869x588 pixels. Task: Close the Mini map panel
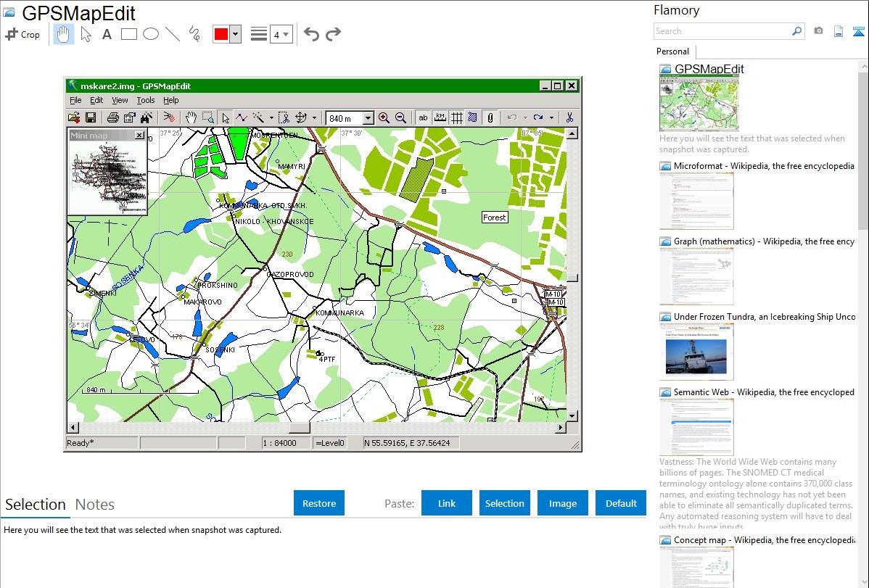139,136
